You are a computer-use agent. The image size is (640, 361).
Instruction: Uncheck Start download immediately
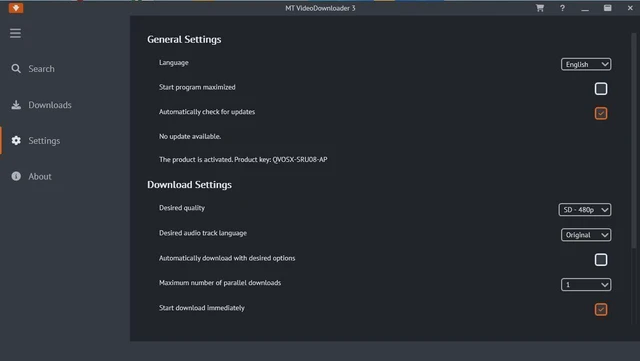[601, 309]
